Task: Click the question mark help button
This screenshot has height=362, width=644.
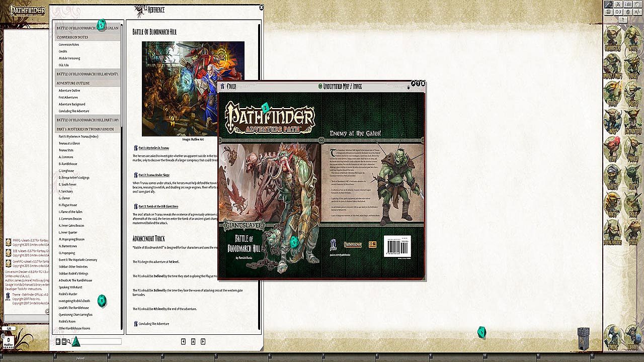Action: pos(623,20)
